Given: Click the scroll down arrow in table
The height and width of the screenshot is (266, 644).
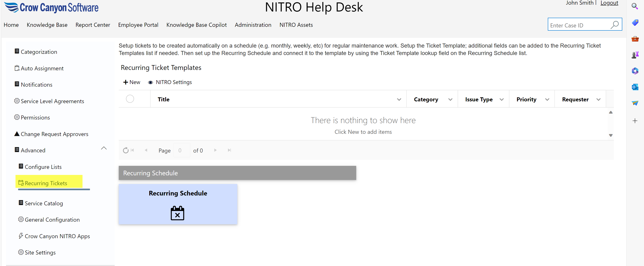Looking at the screenshot, I should coord(611,135).
